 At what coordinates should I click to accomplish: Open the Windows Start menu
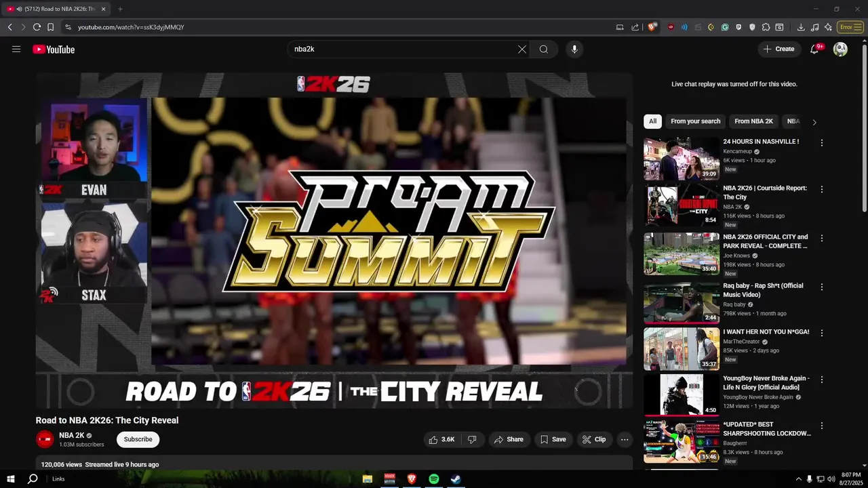tap(11, 479)
